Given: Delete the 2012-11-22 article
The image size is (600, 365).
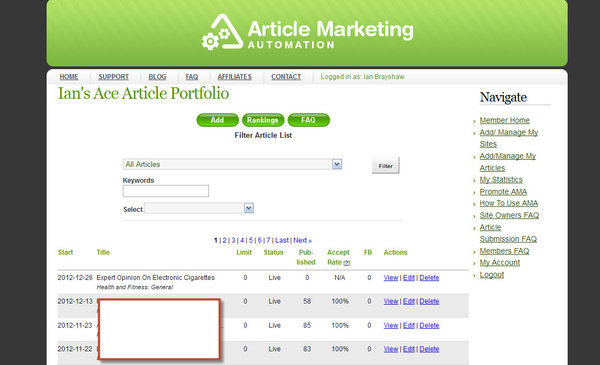Looking at the screenshot, I should click(x=429, y=349).
